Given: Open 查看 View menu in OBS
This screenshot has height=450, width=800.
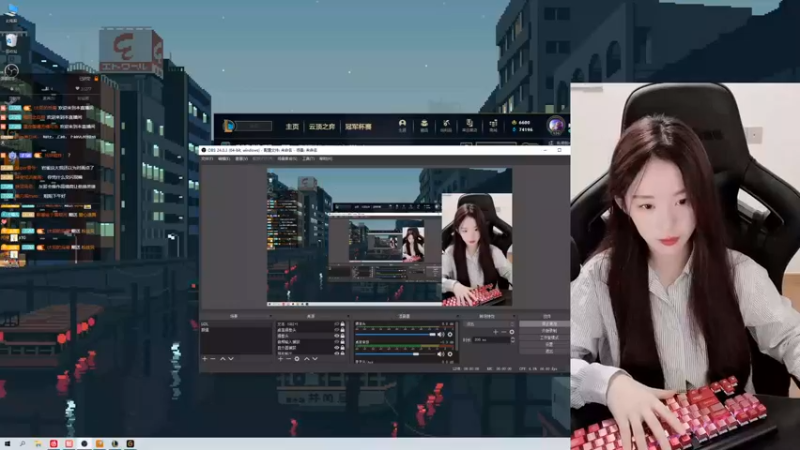Looking at the screenshot, I should (241, 159).
